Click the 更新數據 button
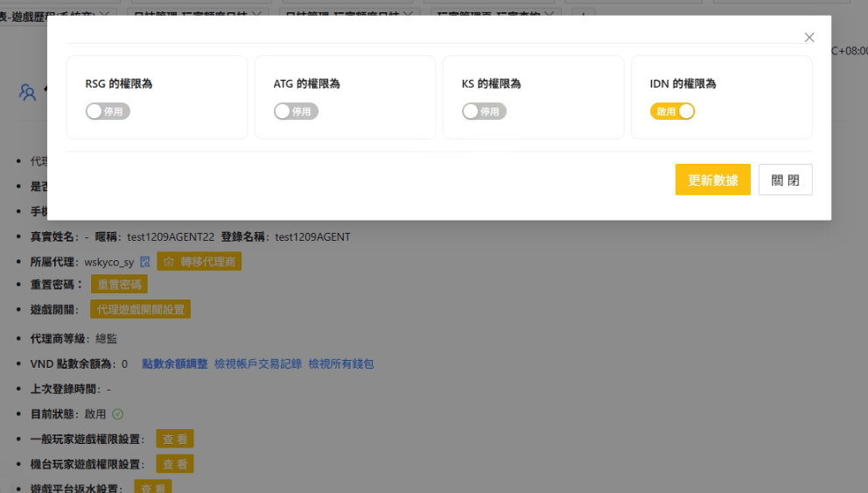 712,180
